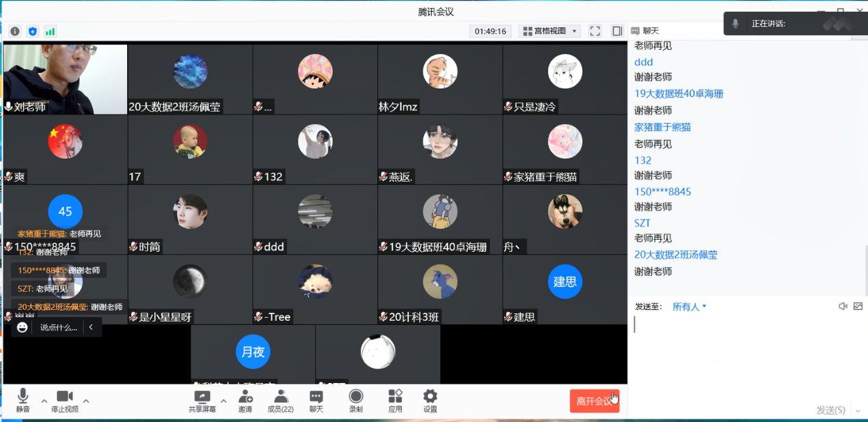868x422 pixels.
Task: Open the 应用 apps icon
Action: click(x=395, y=401)
